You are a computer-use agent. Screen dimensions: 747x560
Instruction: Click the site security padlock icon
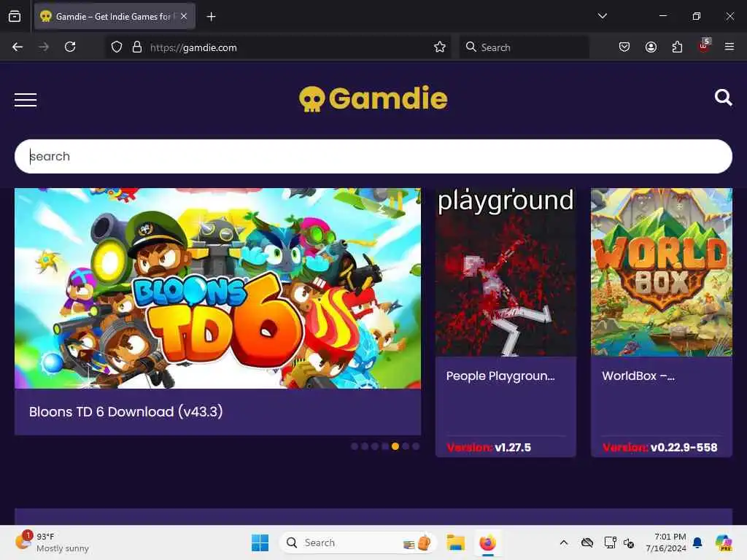click(137, 47)
